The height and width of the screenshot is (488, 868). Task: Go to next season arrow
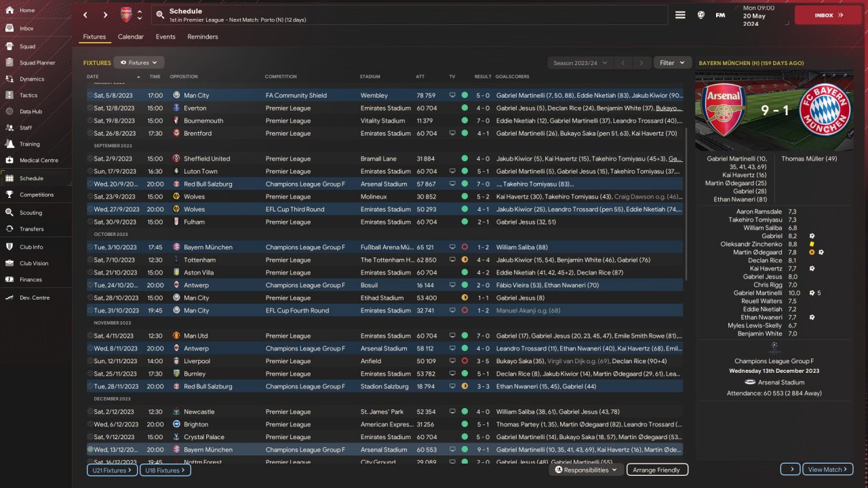point(642,63)
